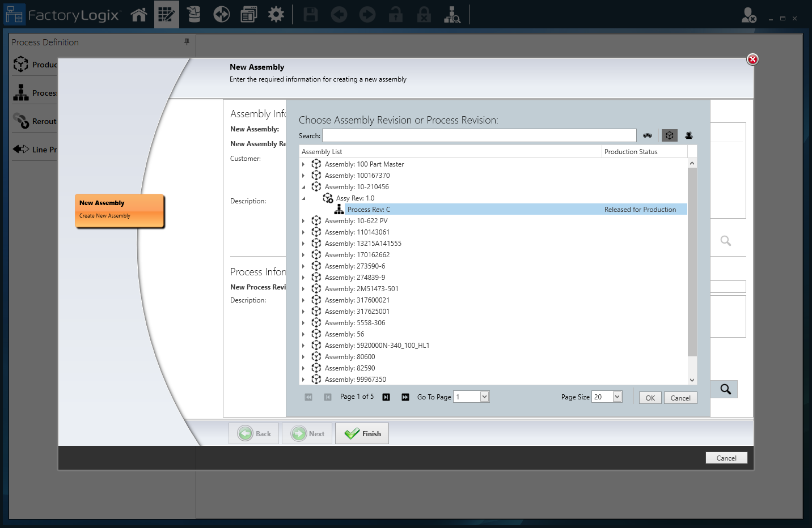Toggle the user filter icon beside search
Screen dimensions: 812x528
pos(689,135)
